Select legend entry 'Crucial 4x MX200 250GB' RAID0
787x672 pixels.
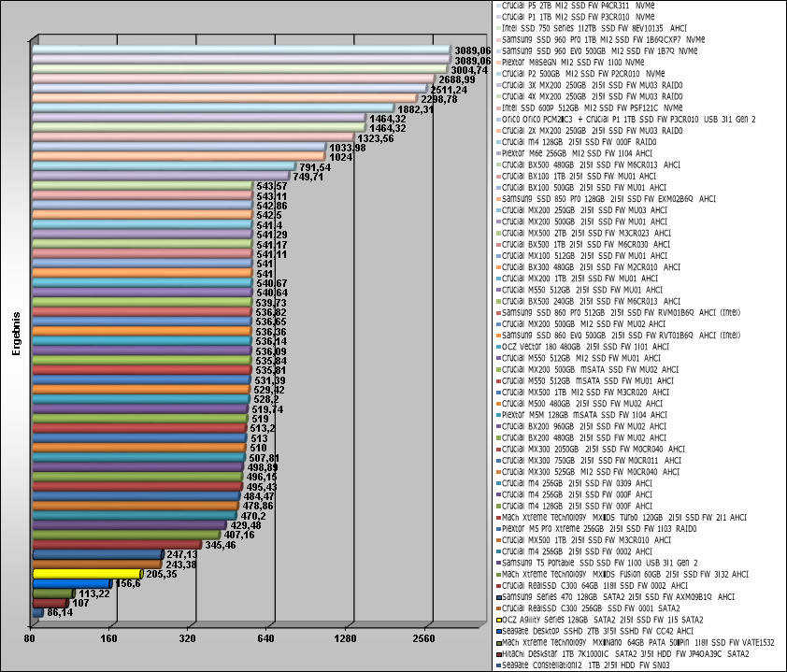tap(592, 97)
